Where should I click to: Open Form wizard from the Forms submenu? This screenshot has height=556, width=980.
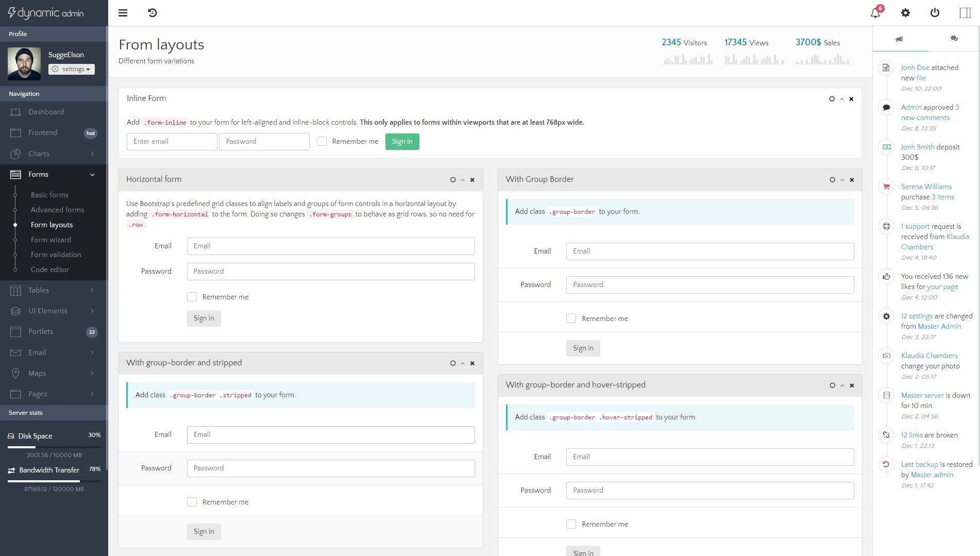[50, 240]
